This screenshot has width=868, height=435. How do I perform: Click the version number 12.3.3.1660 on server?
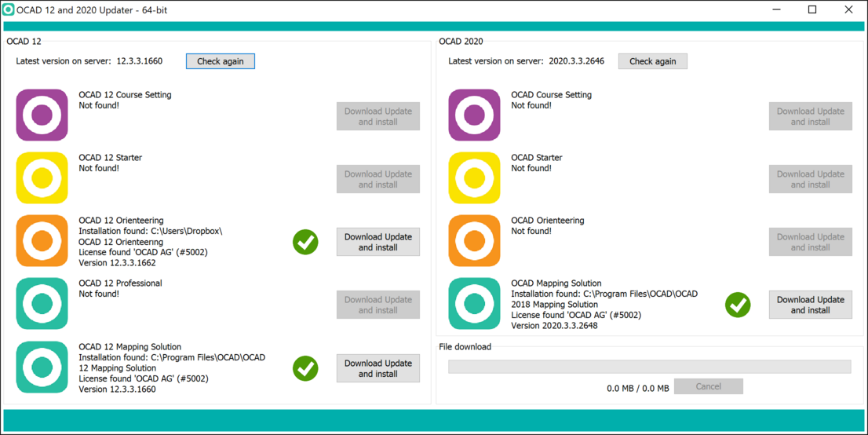140,61
